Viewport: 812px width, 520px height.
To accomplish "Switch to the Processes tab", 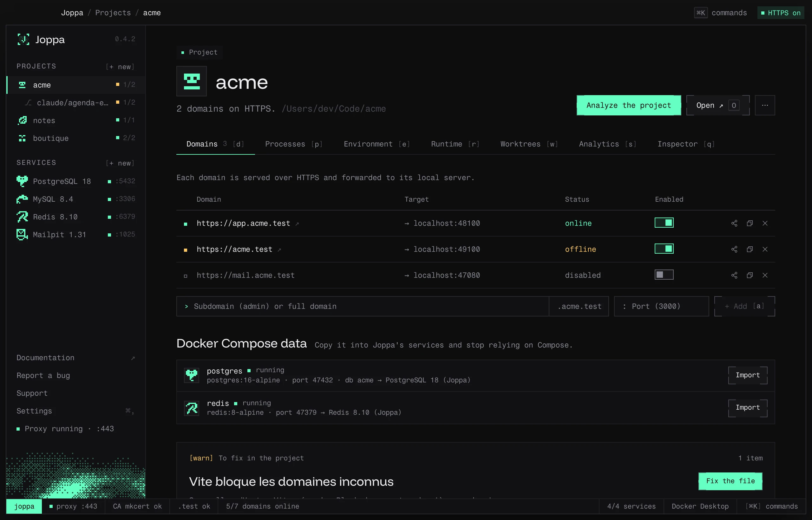I will (293, 144).
